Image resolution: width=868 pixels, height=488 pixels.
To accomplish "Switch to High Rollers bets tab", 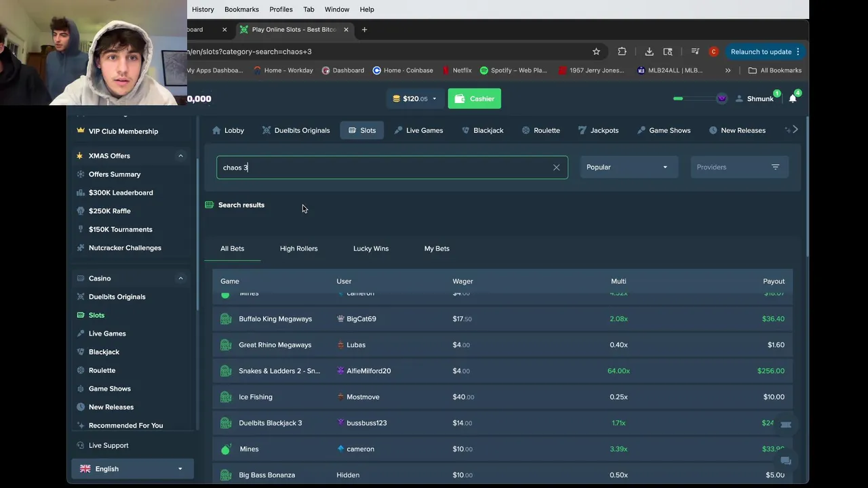I will [x=298, y=249].
